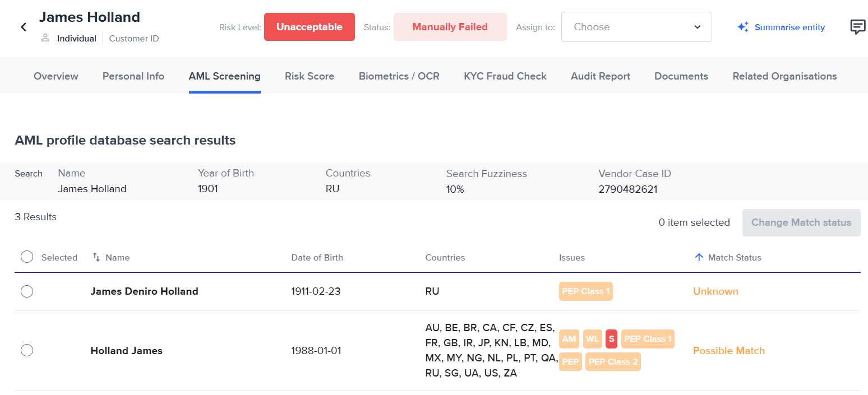Select the James Deniro Holland result row
The image size is (868, 395).
[27, 291]
